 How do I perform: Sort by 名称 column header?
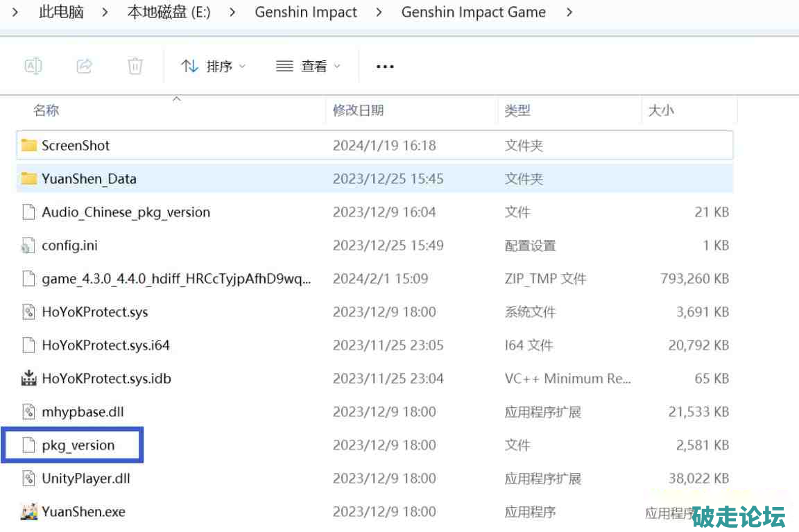coord(46,110)
